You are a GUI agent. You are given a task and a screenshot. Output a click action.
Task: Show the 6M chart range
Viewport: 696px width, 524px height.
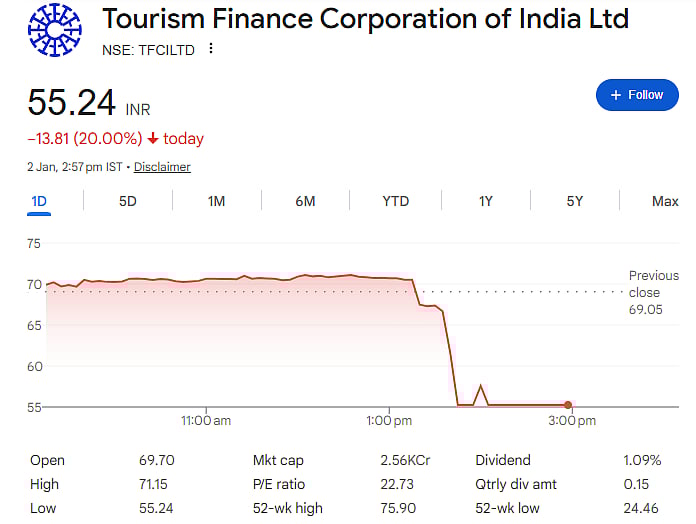pyautogui.click(x=305, y=201)
